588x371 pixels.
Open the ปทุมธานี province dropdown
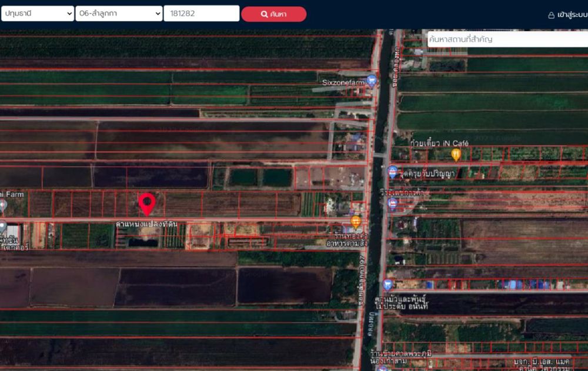pyautogui.click(x=38, y=14)
